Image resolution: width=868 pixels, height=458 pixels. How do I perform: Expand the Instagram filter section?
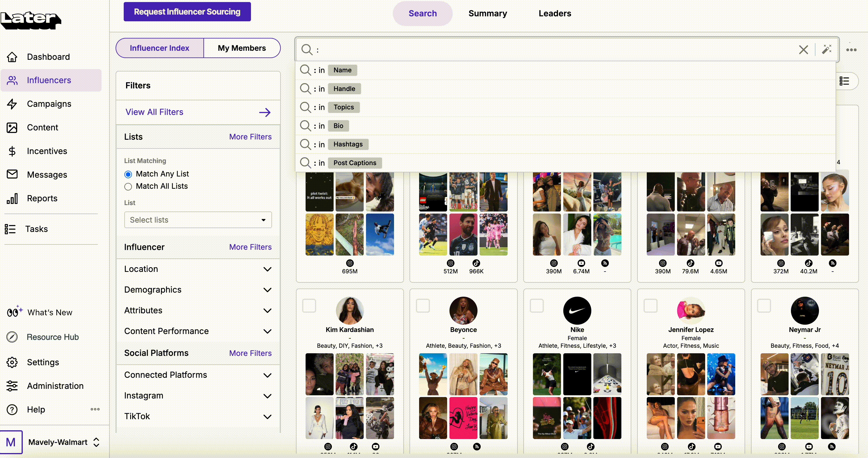coord(198,396)
